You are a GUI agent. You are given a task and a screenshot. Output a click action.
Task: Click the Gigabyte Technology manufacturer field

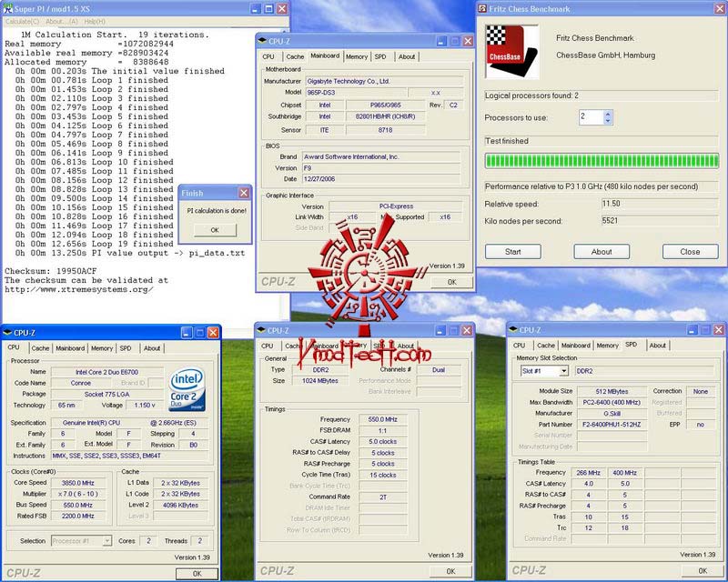[384, 81]
